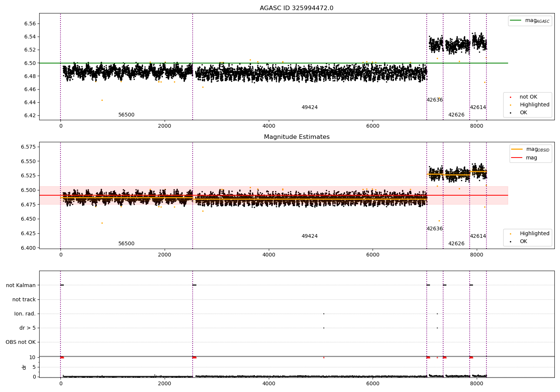Screen dimensions: 560x392
Task: Click the red 'not OK' legend marker in top plot
Action: pyautogui.click(x=510, y=97)
